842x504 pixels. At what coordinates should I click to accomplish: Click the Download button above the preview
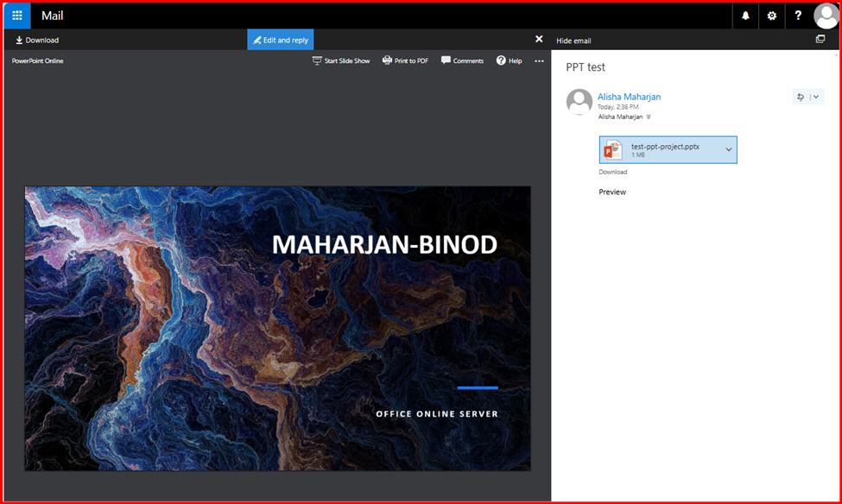[x=37, y=40]
